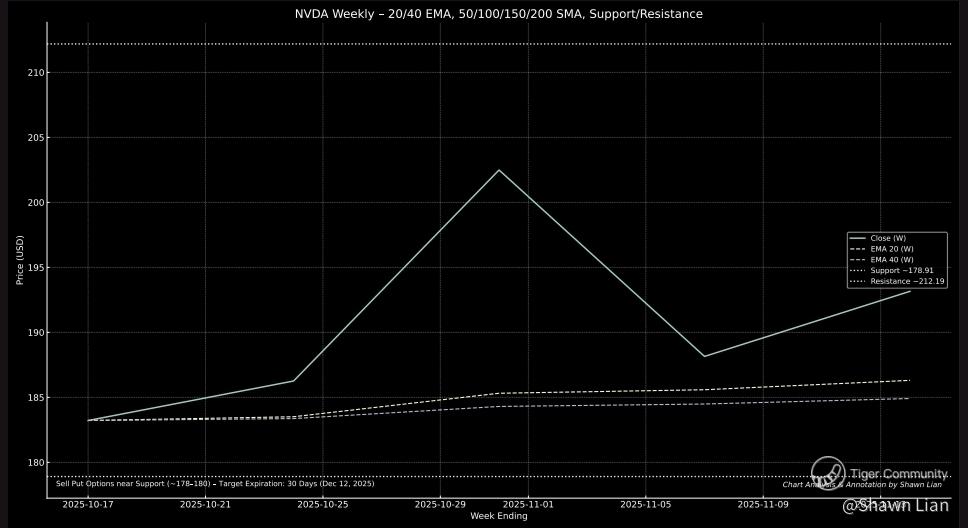Click the Close line bend near 186
968x528 pixels.
point(293,381)
